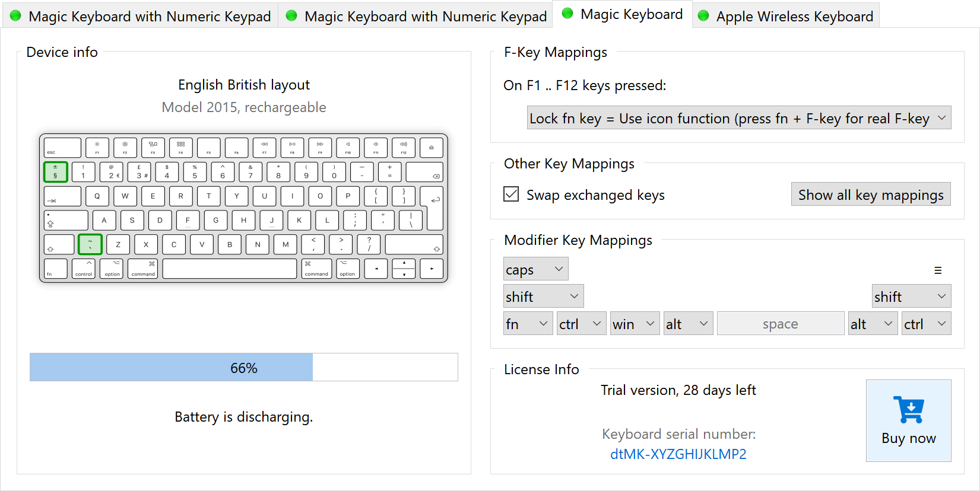Open the win modifier mapping dropdown
The image size is (980, 491).
[x=635, y=324]
